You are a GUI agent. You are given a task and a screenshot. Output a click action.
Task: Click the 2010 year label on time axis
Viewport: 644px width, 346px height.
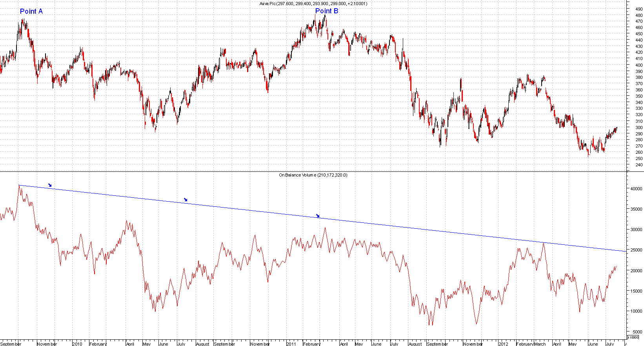tap(77, 344)
